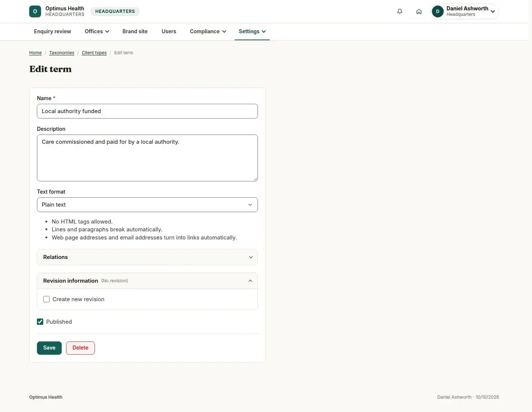
Task: Uncheck the Published checkbox
Action: [x=40, y=322]
